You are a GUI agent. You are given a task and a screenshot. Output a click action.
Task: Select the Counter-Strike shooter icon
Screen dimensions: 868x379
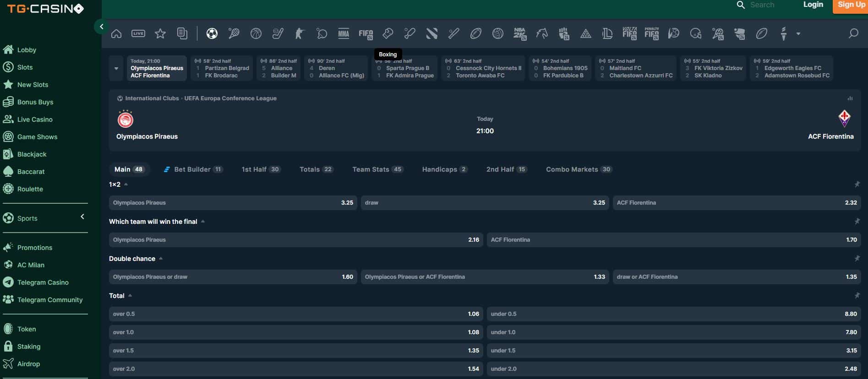300,33
